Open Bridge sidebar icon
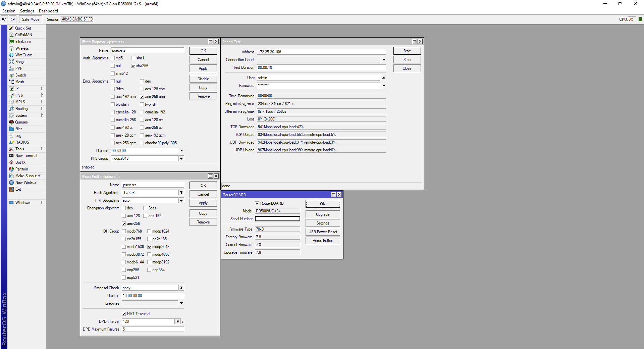This screenshot has width=644, height=349. (x=11, y=62)
